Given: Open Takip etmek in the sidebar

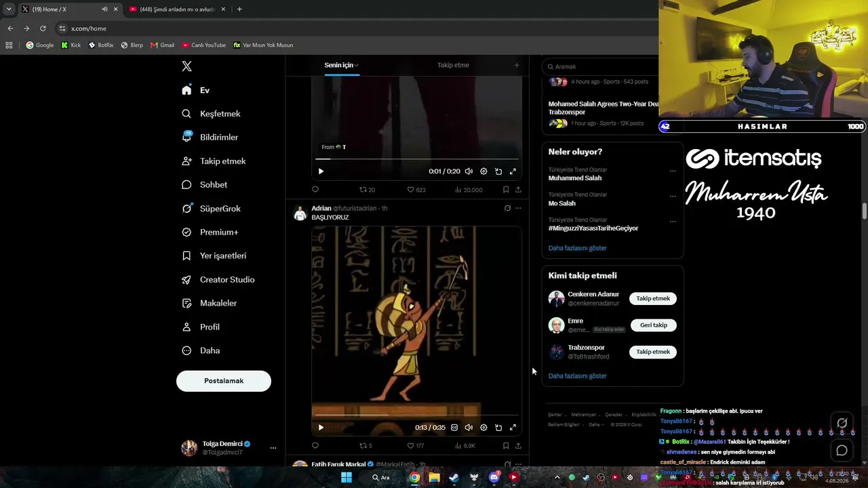Looking at the screenshot, I should click(x=214, y=161).
